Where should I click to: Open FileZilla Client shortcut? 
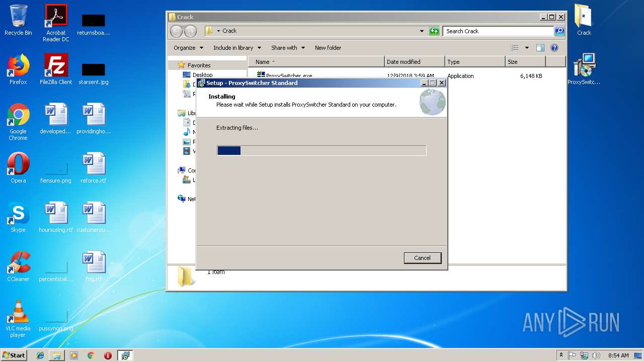point(56,69)
